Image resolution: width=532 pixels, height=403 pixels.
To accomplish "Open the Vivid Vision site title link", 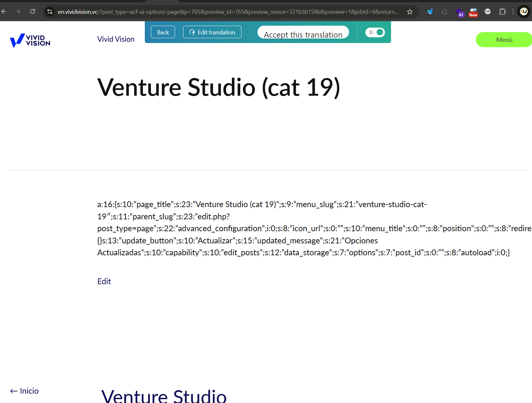I will (x=116, y=39).
